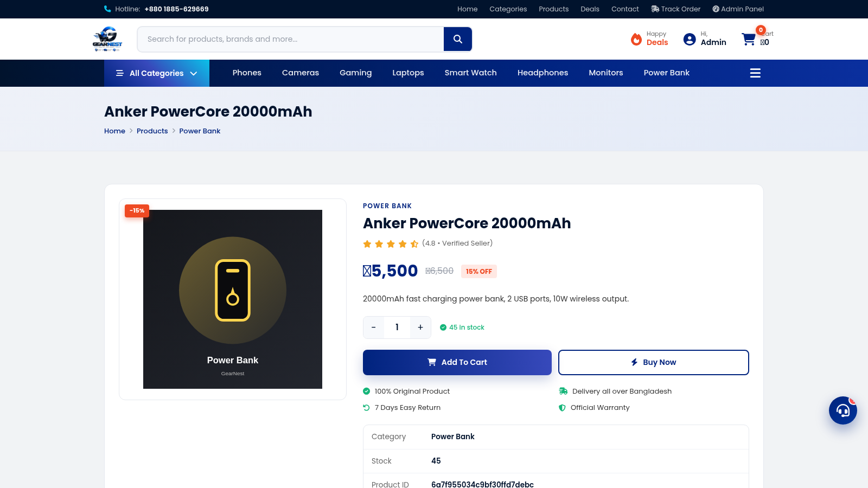Increase quantity with the plus button

click(420, 328)
